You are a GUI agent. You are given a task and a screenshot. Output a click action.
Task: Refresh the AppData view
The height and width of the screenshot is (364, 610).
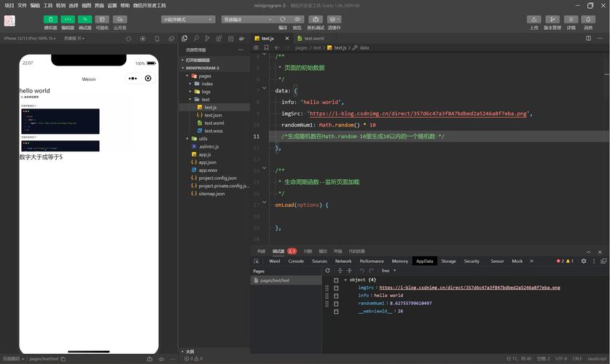coord(327,270)
